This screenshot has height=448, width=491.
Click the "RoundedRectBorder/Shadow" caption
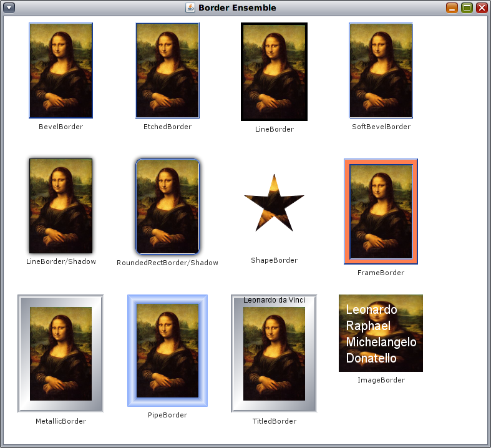click(x=168, y=263)
